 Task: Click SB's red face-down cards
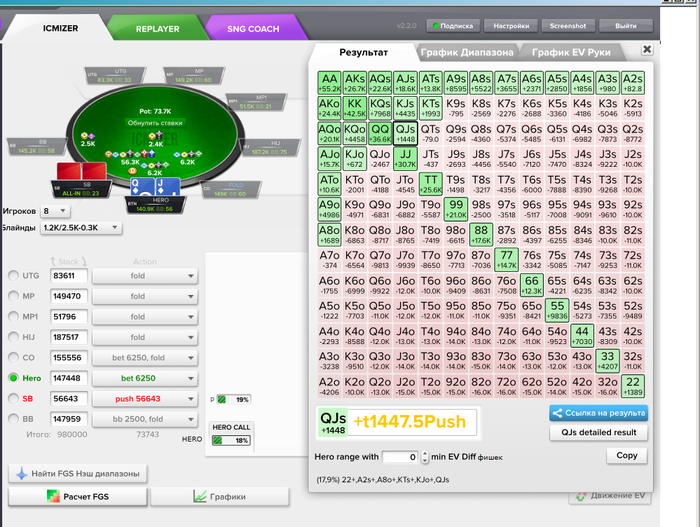[x=82, y=171]
